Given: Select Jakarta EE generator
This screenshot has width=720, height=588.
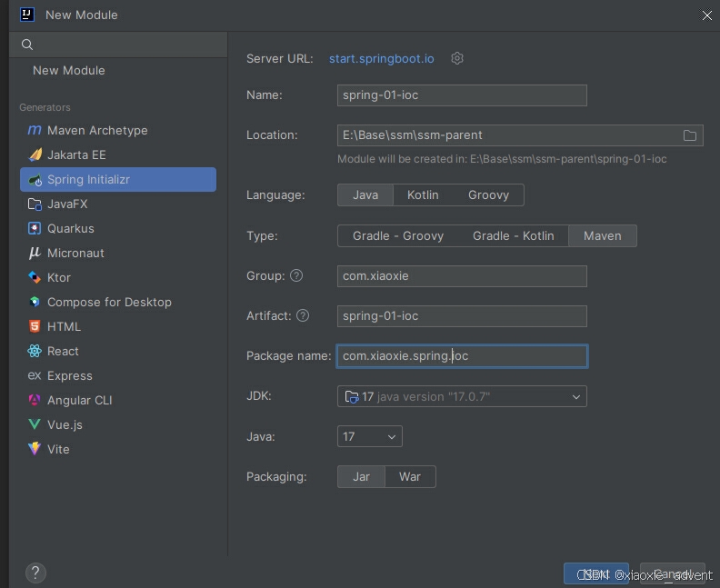Looking at the screenshot, I should 118,155.
